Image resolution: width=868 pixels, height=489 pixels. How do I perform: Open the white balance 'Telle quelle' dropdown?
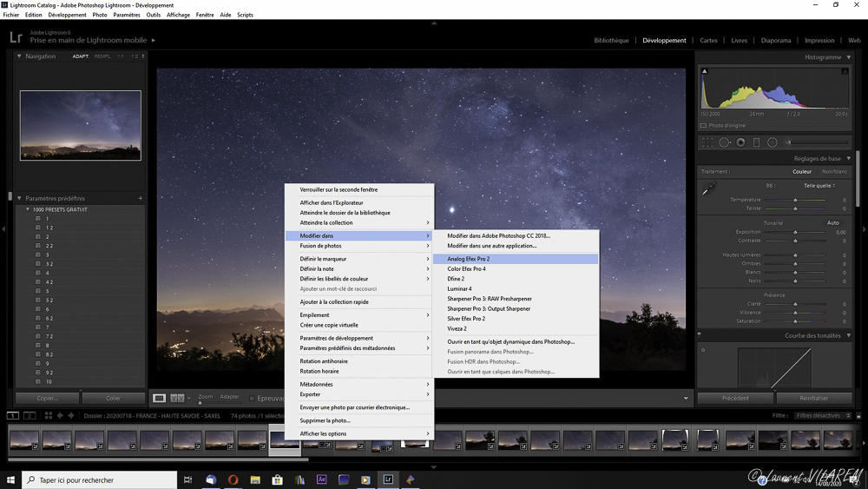(819, 186)
